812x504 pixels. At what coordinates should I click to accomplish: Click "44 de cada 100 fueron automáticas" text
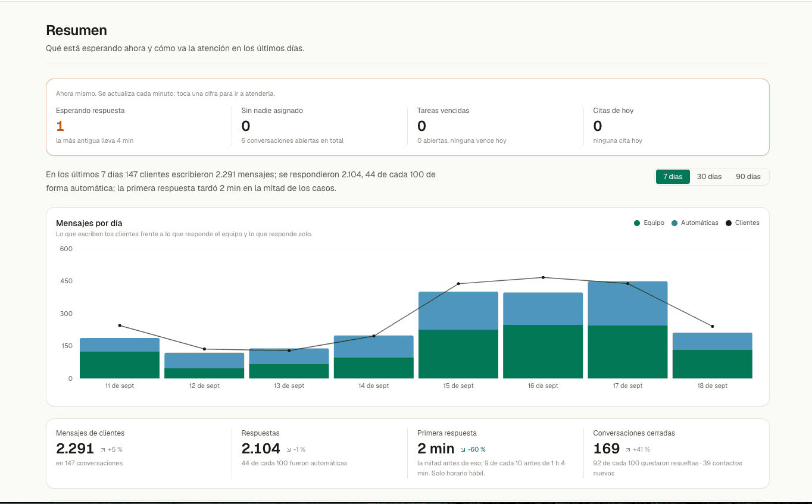(x=294, y=463)
